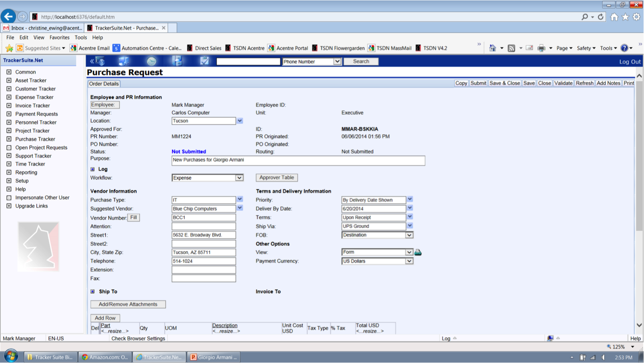The width and height of the screenshot is (644, 363).
Task: Open Amazon.com Chrome window in taskbar
Action: 105,357
